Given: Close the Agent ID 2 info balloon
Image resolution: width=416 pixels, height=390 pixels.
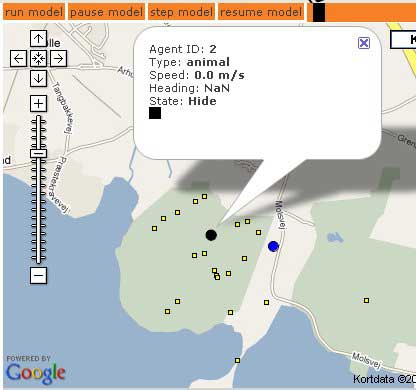Looking at the screenshot, I should click(364, 43).
